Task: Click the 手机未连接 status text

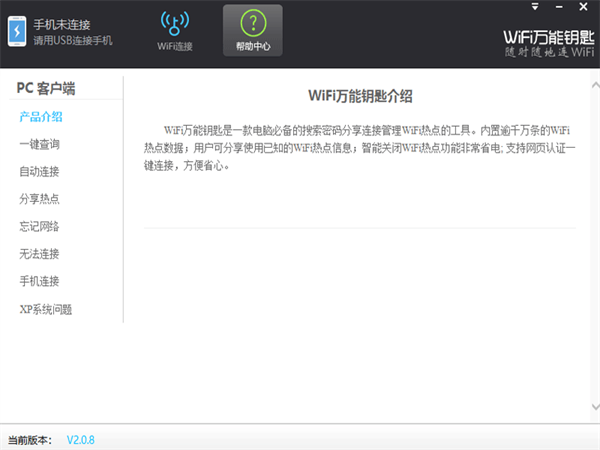Action: click(x=62, y=25)
